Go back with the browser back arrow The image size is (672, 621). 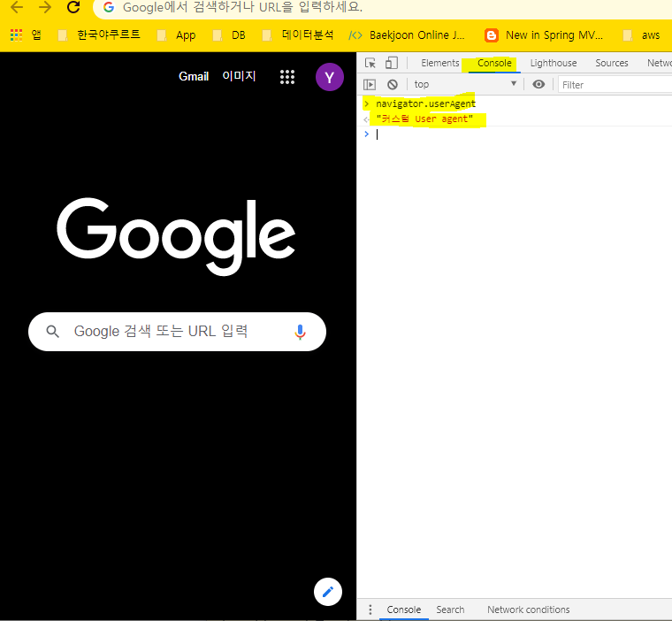pyautogui.click(x=16, y=7)
